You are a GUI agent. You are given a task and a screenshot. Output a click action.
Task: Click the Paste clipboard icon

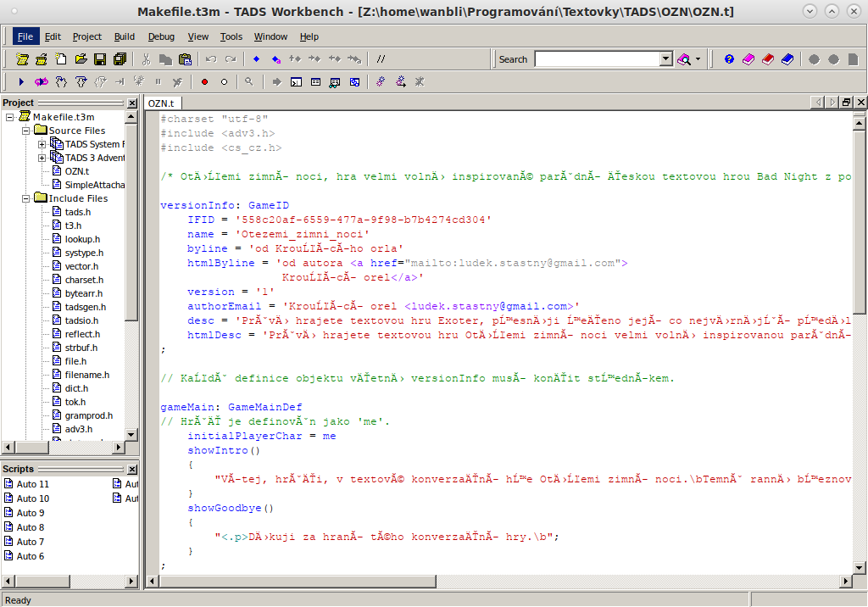click(185, 59)
